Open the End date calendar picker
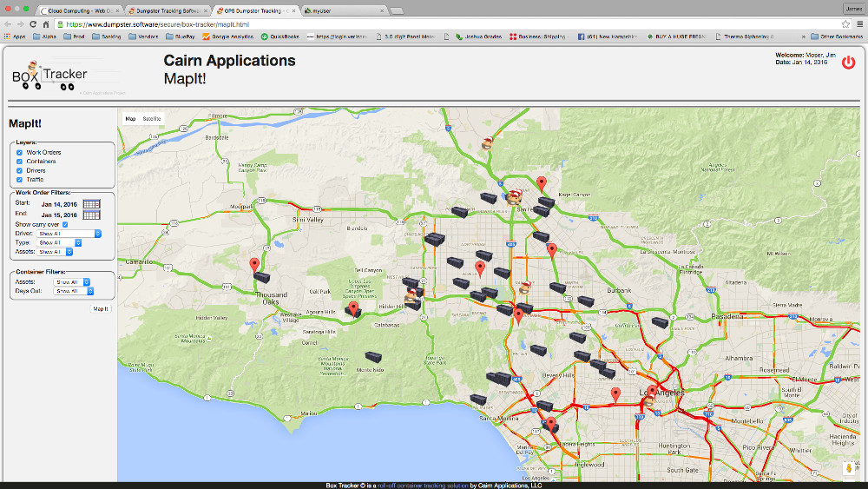Viewport: 868px width, 489px height. [91, 215]
